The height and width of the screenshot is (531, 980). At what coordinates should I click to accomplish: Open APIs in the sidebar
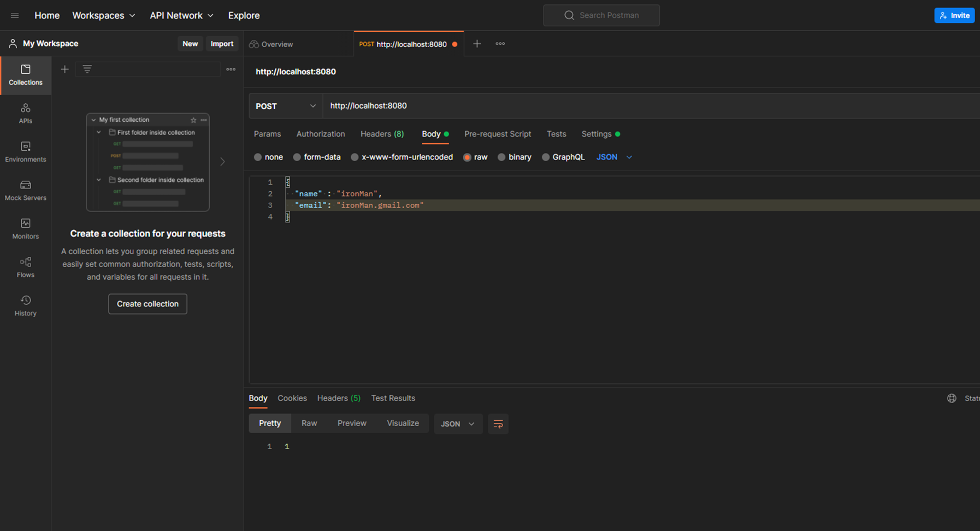(x=25, y=114)
